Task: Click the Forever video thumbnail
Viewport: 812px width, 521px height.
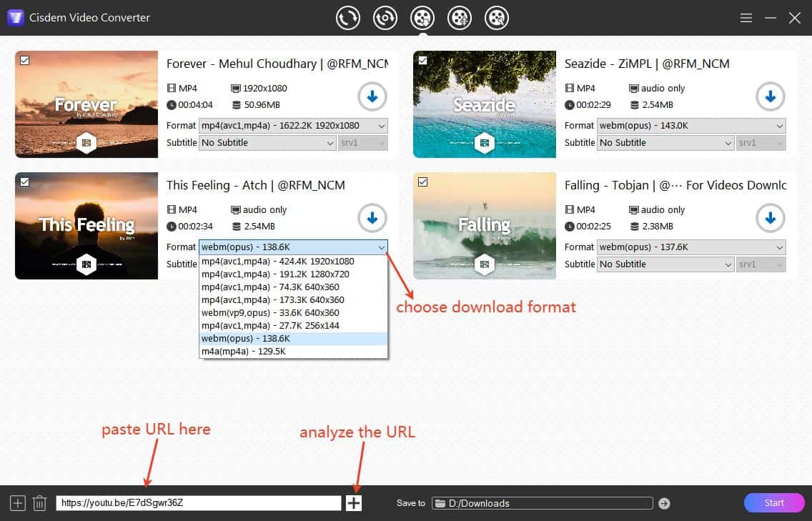Action: [x=86, y=104]
